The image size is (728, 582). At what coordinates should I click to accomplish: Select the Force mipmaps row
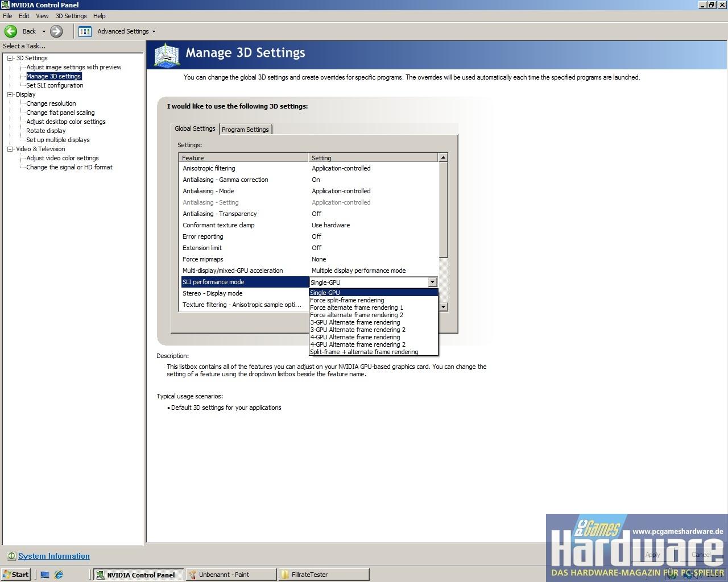point(309,259)
